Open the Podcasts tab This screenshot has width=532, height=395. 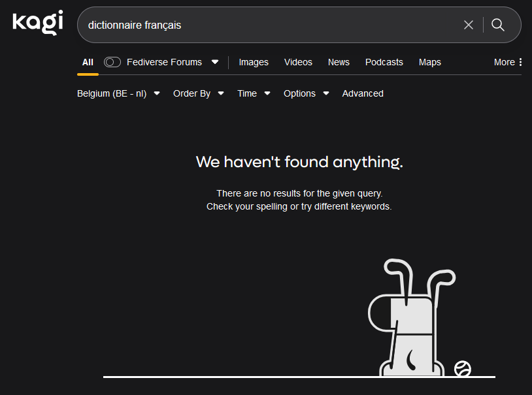click(384, 62)
